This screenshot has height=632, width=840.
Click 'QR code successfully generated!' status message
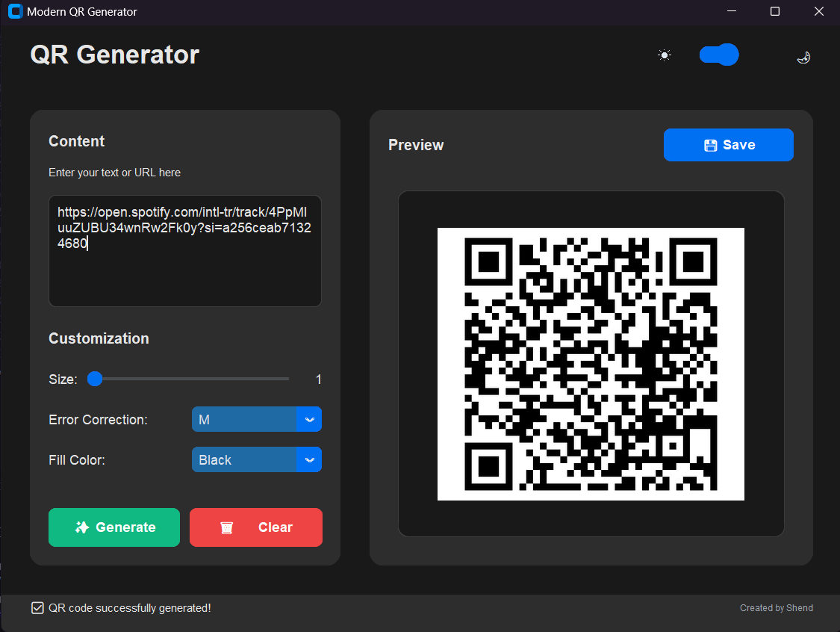click(x=130, y=608)
